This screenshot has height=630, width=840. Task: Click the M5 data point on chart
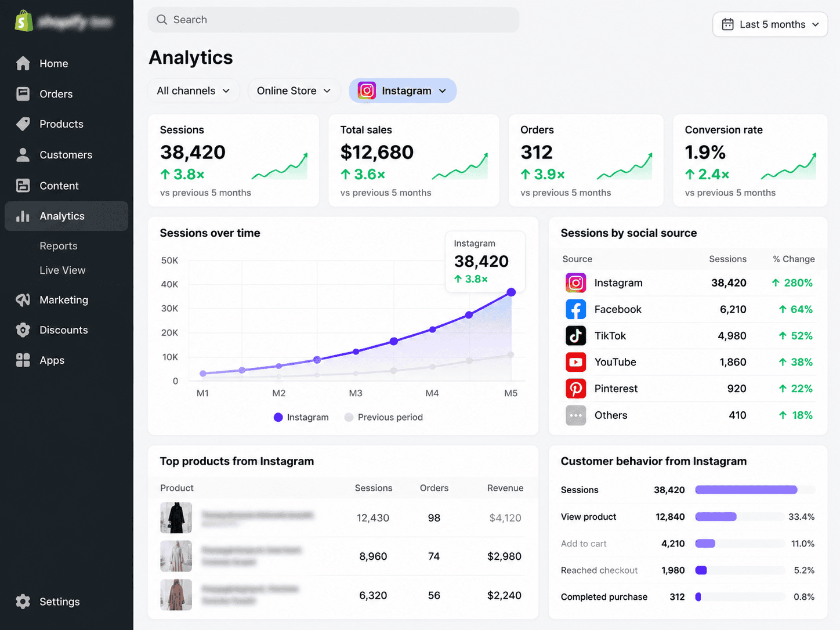point(511,292)
